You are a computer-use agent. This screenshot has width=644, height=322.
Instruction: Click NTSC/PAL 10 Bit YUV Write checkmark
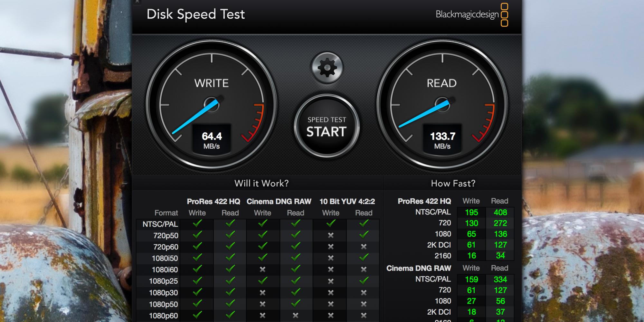pos(331,223)
